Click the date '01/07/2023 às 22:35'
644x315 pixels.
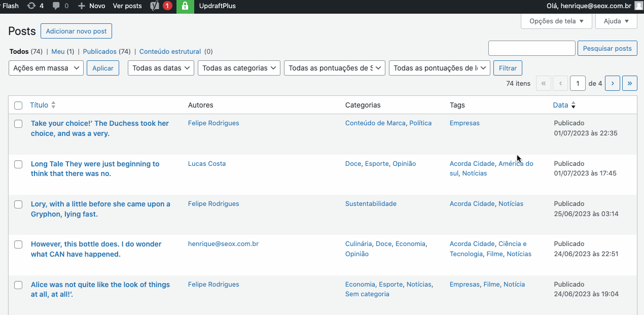tap(586, 133)
